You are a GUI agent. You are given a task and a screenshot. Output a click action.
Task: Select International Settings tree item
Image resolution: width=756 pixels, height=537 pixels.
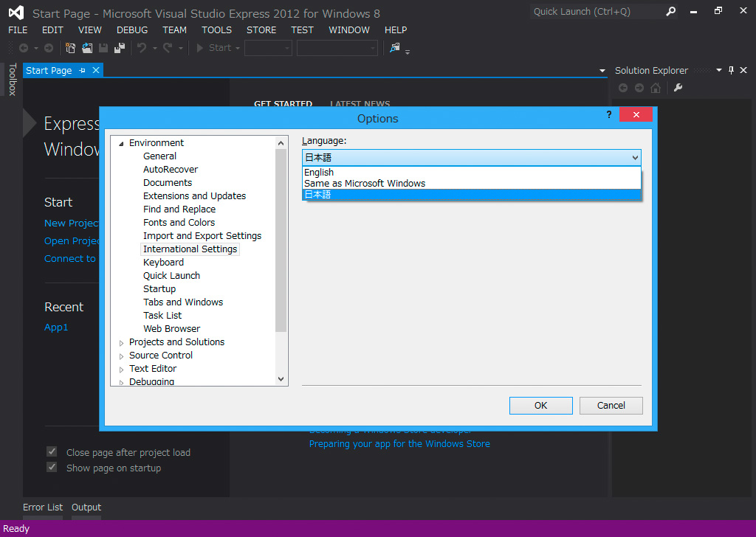pyautogui.click(x=190, y=249)
